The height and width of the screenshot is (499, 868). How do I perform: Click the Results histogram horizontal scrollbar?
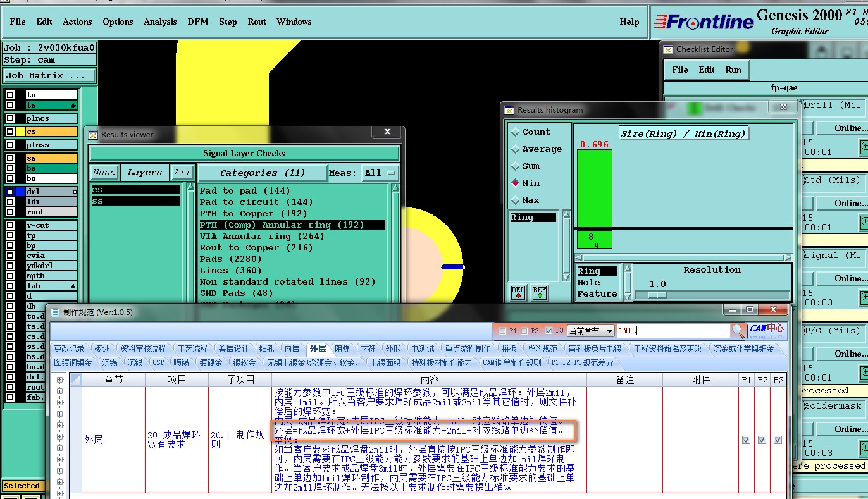tap(683, 257)
